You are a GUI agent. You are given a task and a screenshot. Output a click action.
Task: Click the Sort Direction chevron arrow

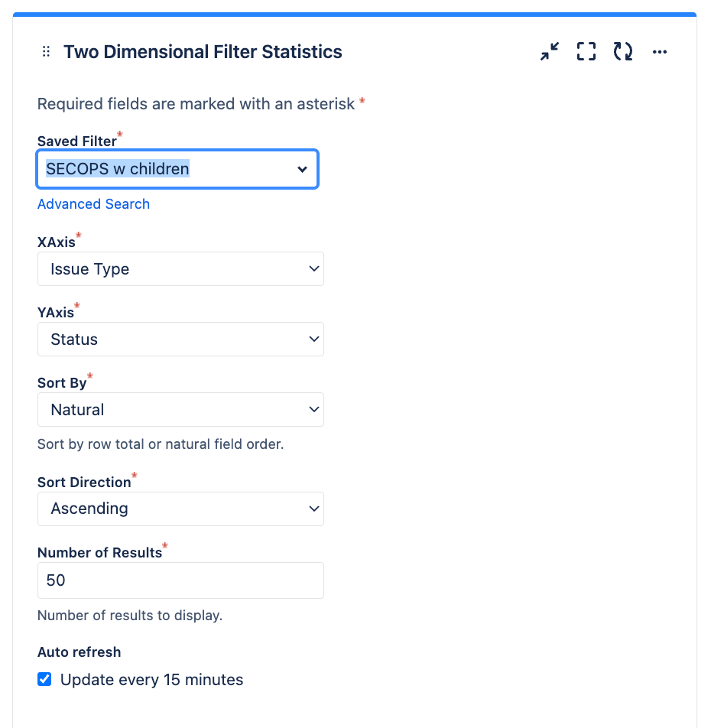[314, 509]
